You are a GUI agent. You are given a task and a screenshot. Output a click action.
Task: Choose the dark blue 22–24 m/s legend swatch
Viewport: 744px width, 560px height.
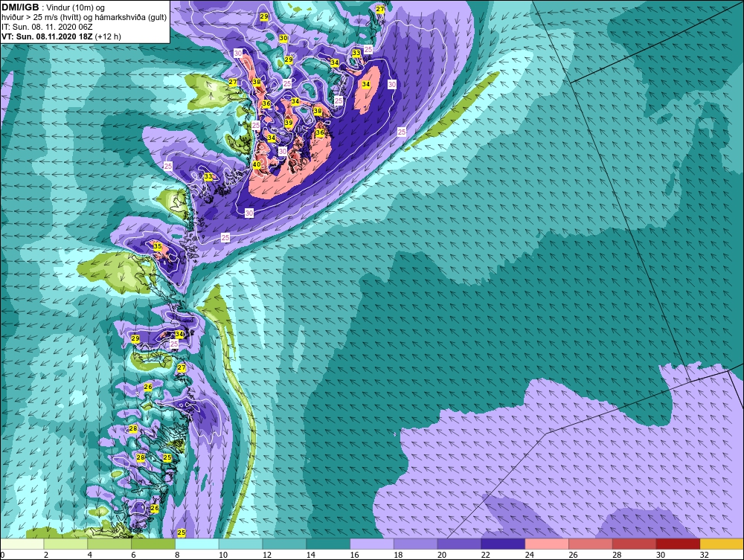point(503,544)
